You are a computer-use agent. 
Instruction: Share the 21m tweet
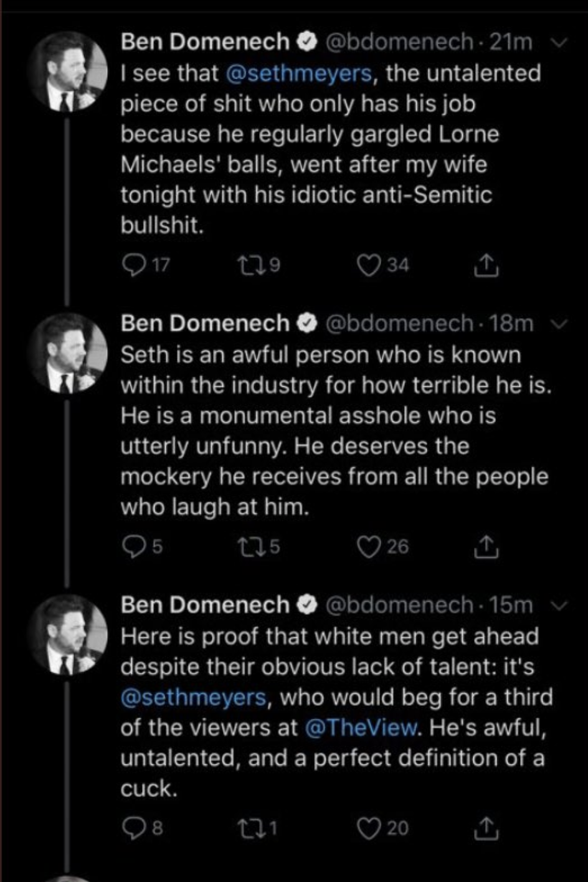coord(486,265)
